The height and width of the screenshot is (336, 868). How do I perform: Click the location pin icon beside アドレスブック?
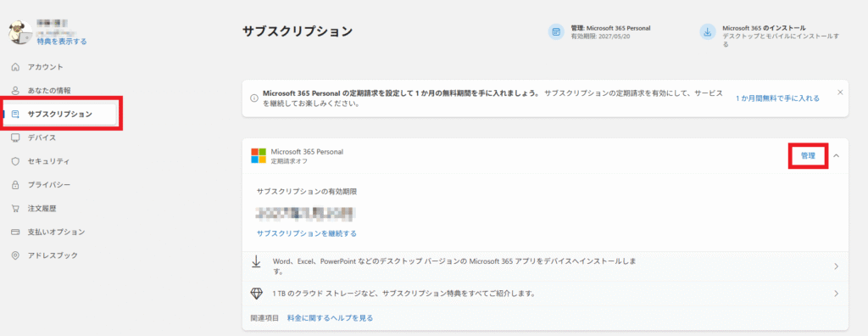(15, 255)
